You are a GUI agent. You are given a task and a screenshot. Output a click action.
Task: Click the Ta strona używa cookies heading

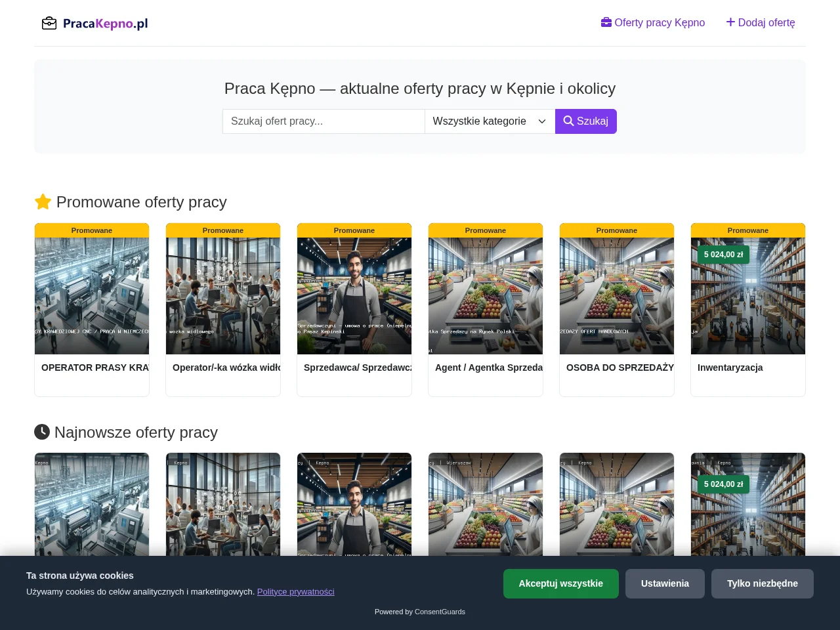[80, 576]
